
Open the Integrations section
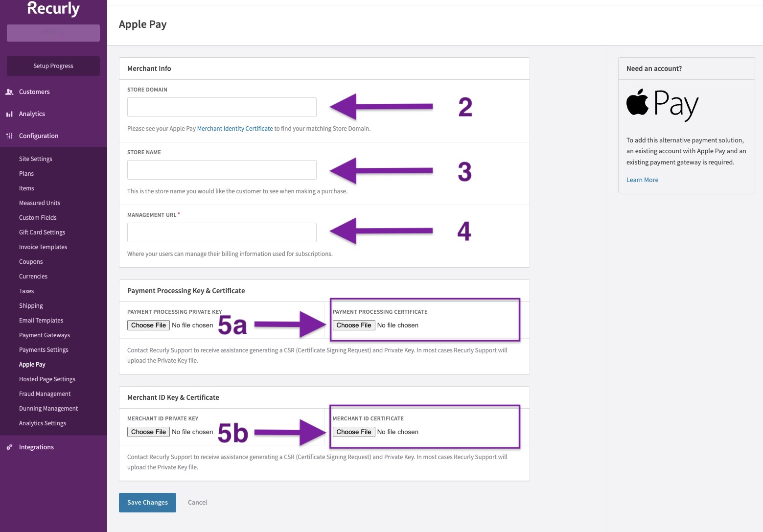36,447
